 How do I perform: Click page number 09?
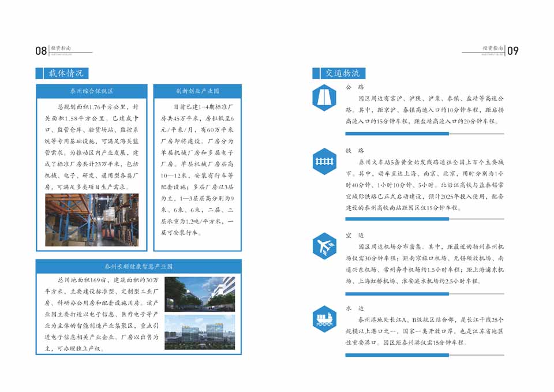point(513,51)
